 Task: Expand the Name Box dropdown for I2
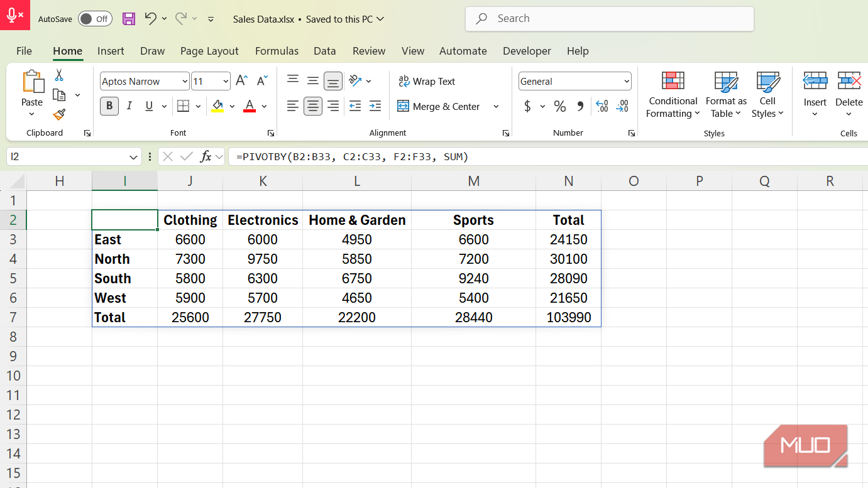[x=134, y=157]
